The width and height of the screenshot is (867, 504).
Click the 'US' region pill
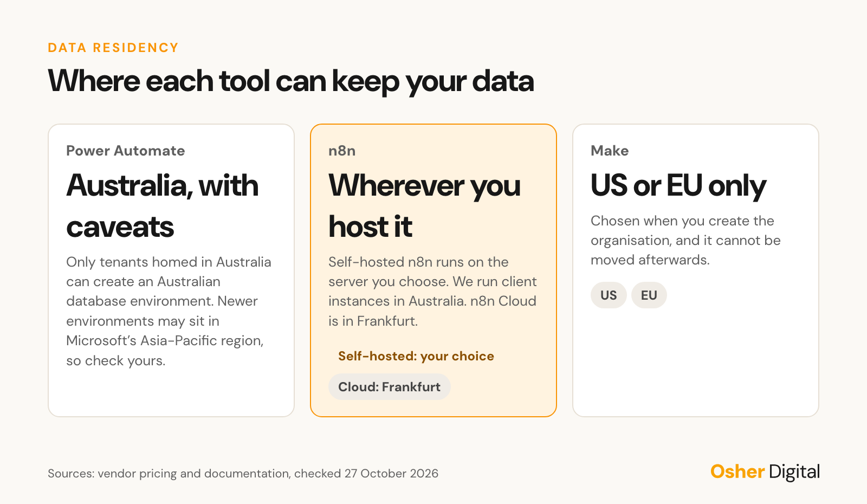pyautogui.click(x=609, y=295)
